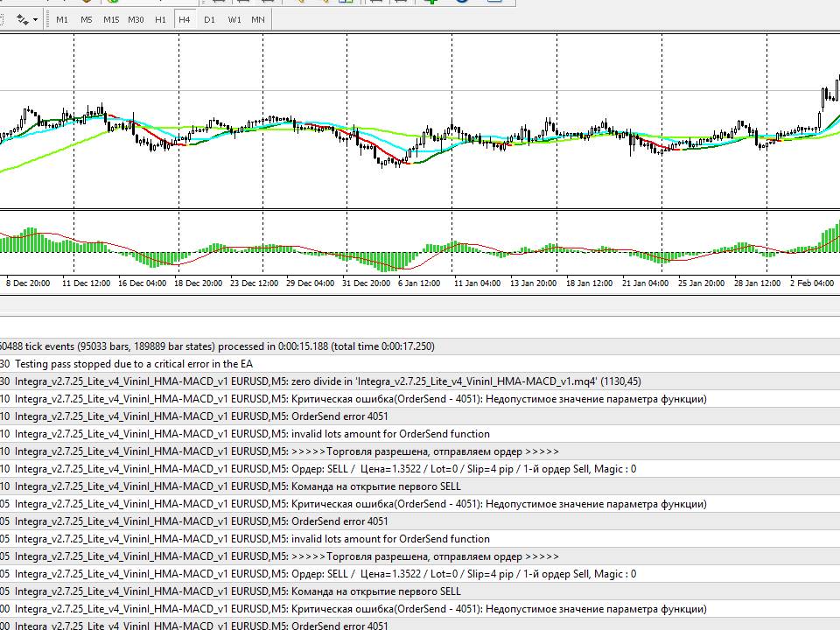Choose the W1 weekly timeframe

[x=234, y=20]
